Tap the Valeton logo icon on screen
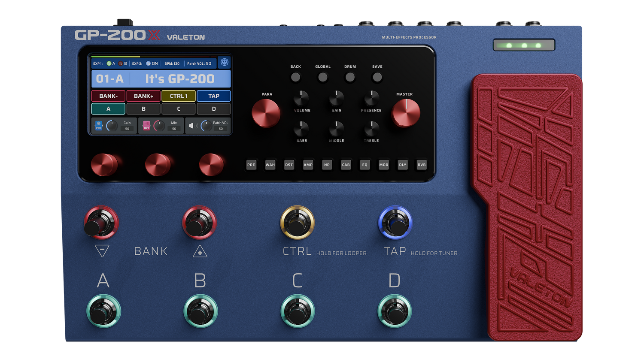 pyautogui.click(x=224, y=63)
